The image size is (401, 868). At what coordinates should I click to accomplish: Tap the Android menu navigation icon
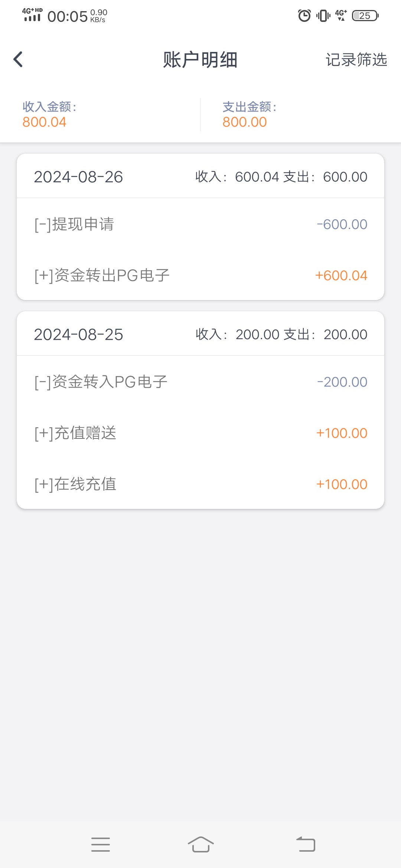tap(101, 844)
